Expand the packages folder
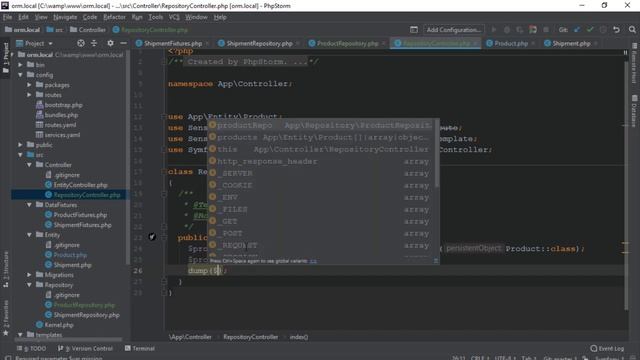 (x=29, y=85)
